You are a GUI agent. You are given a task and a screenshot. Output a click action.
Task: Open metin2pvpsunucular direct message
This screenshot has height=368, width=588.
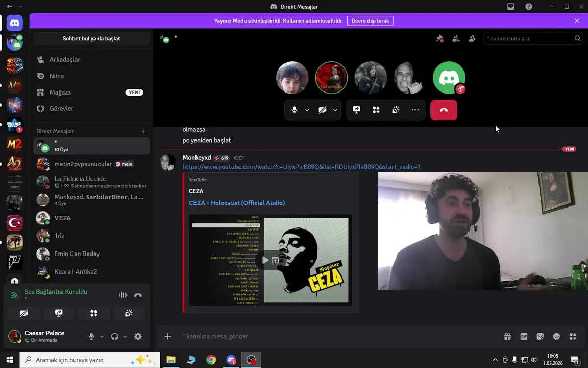coord(91,164)
